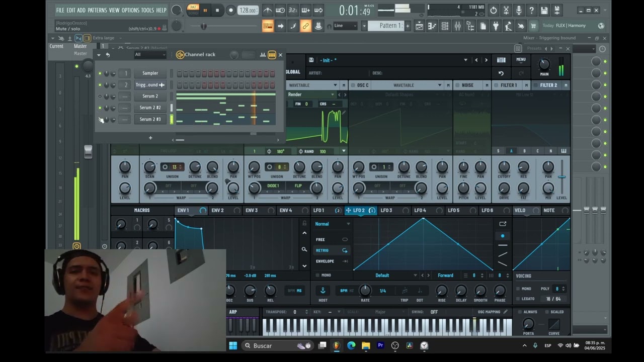The image size is (644, 362).
Task: Click the Channel rack graph editor icon
Action: click(x=263, y=55)
